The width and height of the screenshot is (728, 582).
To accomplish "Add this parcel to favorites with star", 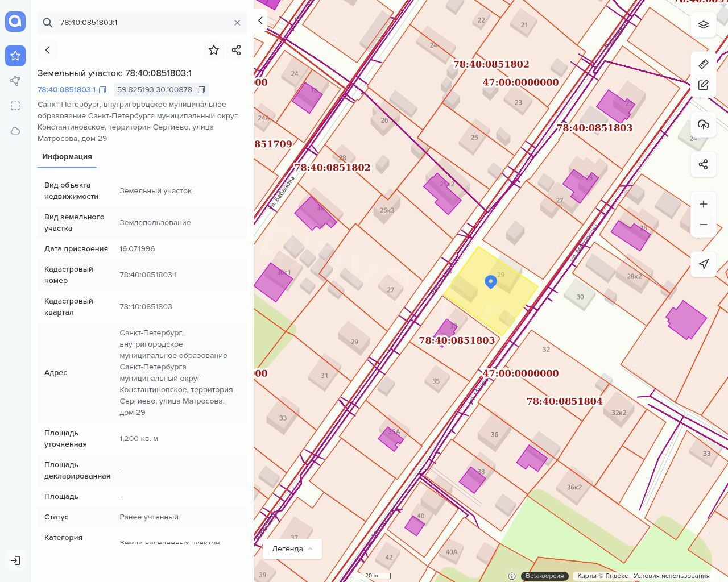I will pos(214,50).
